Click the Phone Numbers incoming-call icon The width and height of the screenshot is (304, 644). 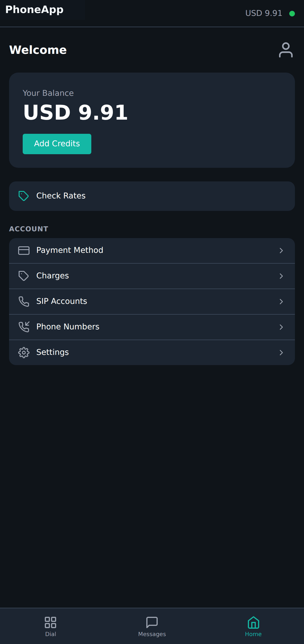pyautogui.click(x=24, y=327)
